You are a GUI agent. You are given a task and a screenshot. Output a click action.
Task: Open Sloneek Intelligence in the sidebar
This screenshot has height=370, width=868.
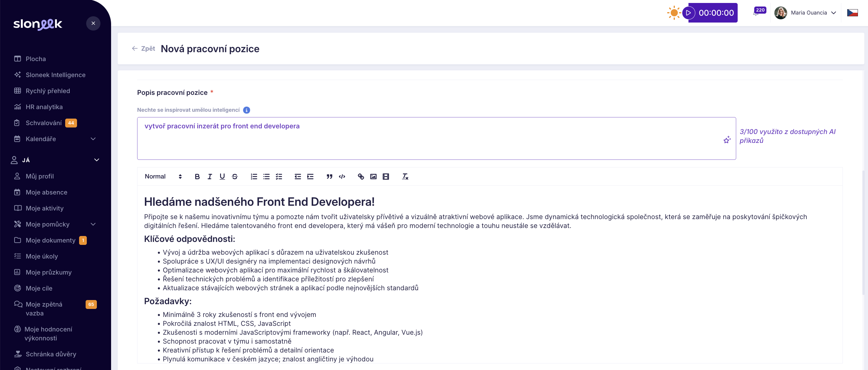(x=55, y=75)
